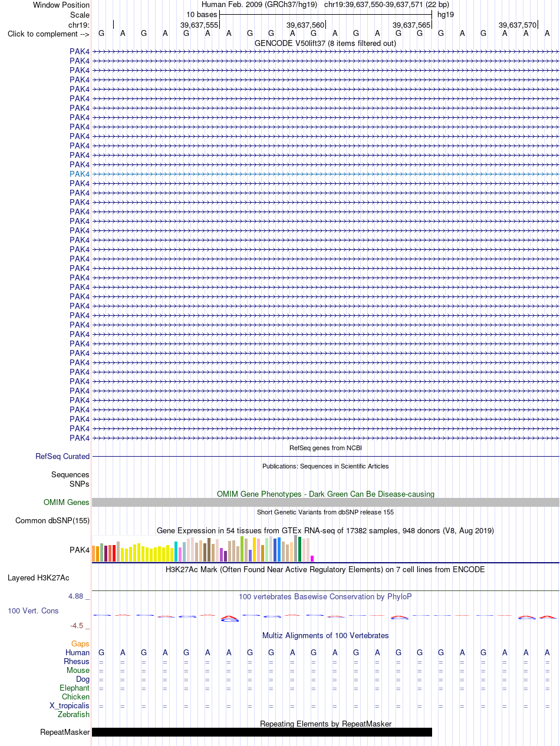Click the Dog alignment row label
The height and width of the screenshot is (746, 560).
click(83, 679)
